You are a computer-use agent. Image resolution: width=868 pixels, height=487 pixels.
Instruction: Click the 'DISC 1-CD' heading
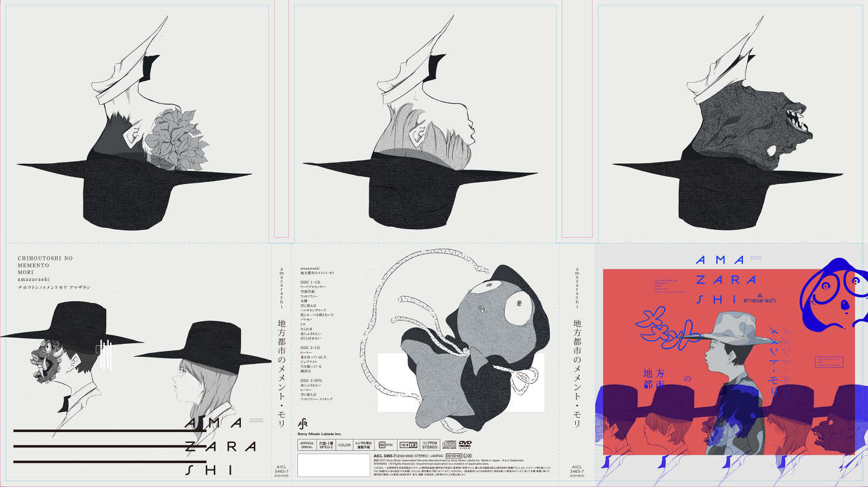click(x=310, y=282)
